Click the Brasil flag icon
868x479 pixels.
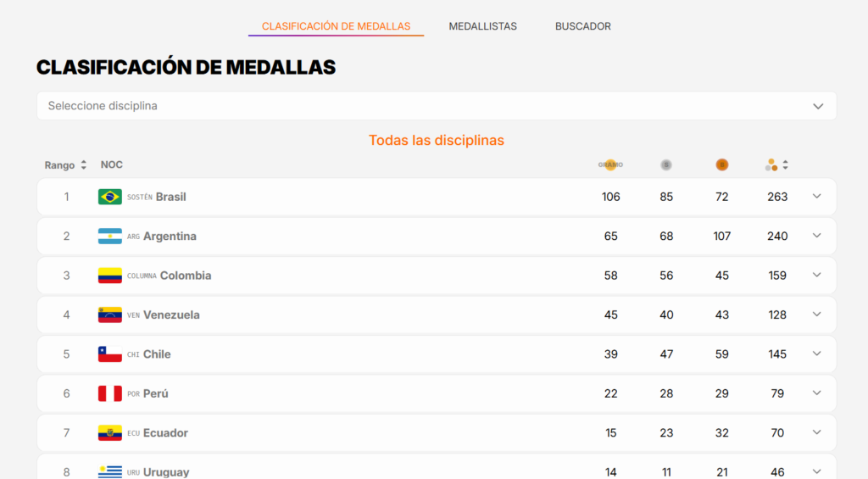click(x=110, y=197)
